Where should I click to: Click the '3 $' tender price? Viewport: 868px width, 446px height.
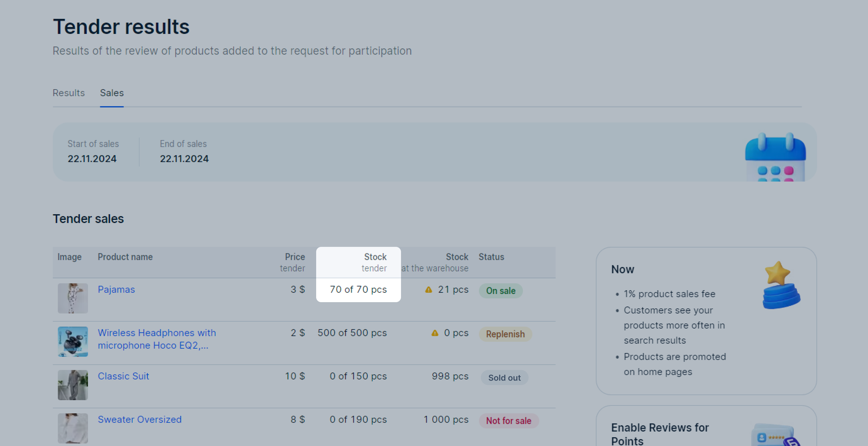pos(298,289)
